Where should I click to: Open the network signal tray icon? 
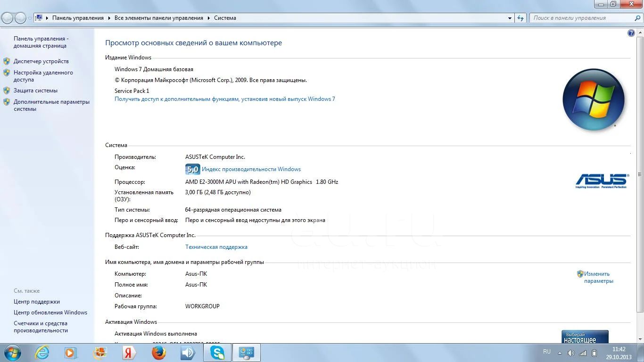pos(583,353)
